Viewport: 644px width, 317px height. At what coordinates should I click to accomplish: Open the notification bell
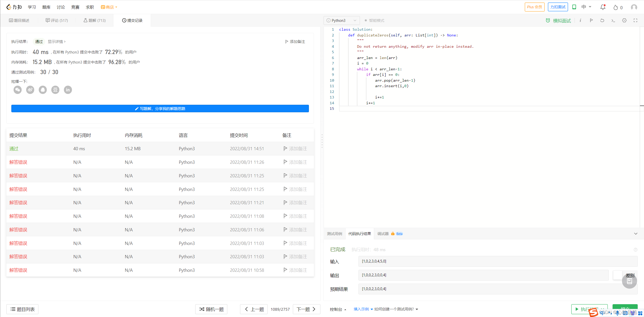coord(603,7)
